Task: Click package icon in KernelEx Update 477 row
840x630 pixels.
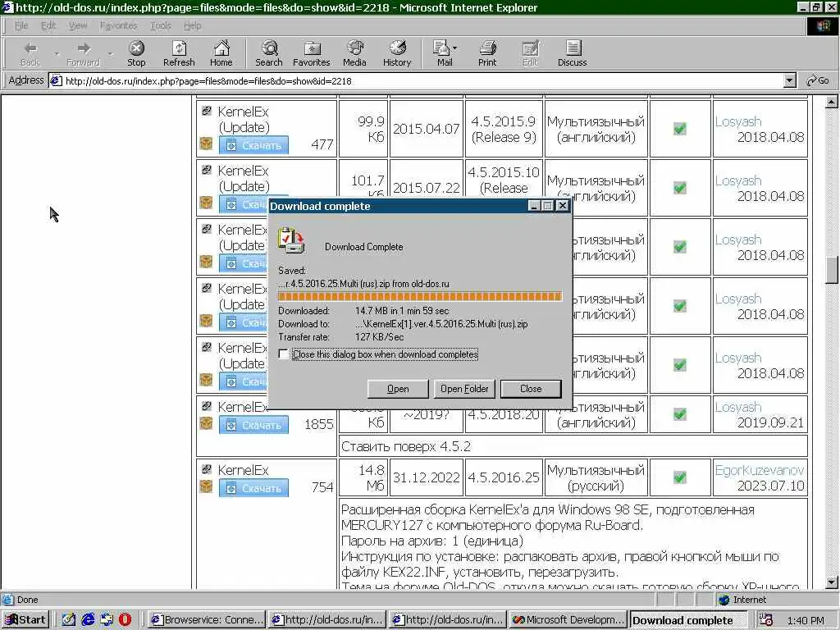Action: (206, 144)
